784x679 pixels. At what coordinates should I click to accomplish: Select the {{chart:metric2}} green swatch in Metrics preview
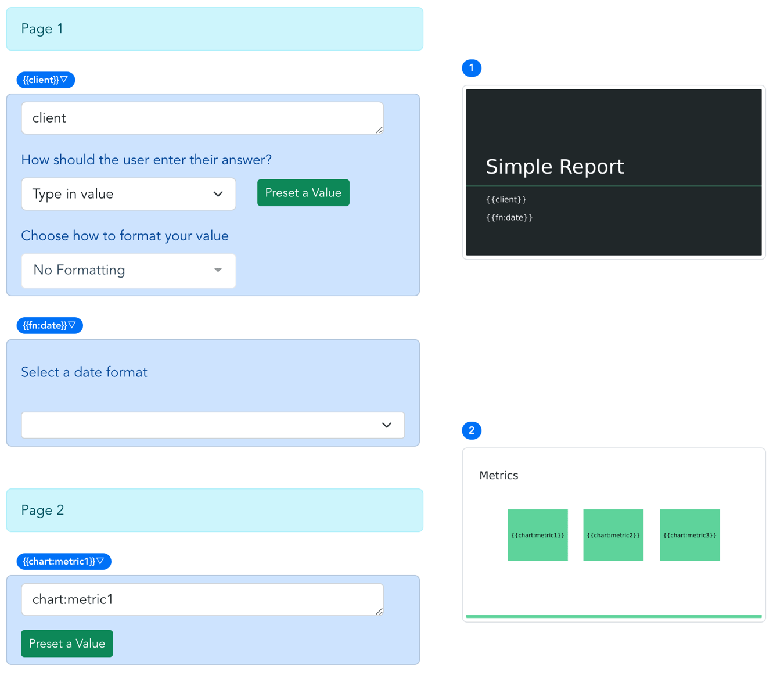(613, 534)
